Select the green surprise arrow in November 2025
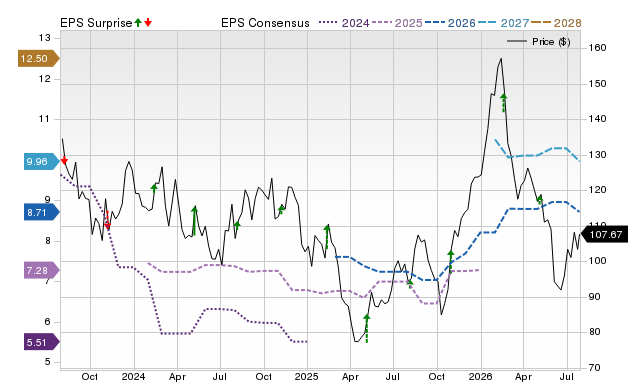Screen dimensions: 640x382 click(451, 262)
